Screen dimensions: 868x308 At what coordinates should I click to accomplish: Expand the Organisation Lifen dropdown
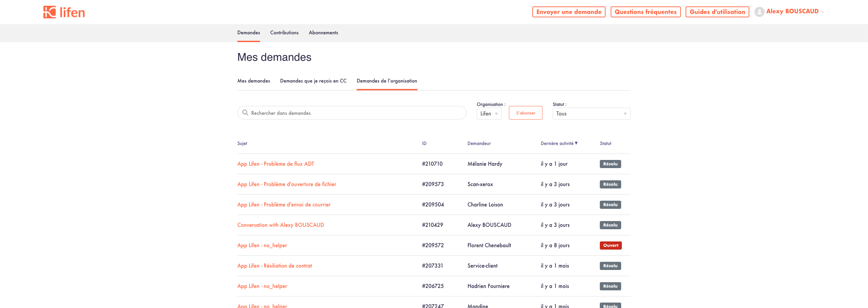489,114
